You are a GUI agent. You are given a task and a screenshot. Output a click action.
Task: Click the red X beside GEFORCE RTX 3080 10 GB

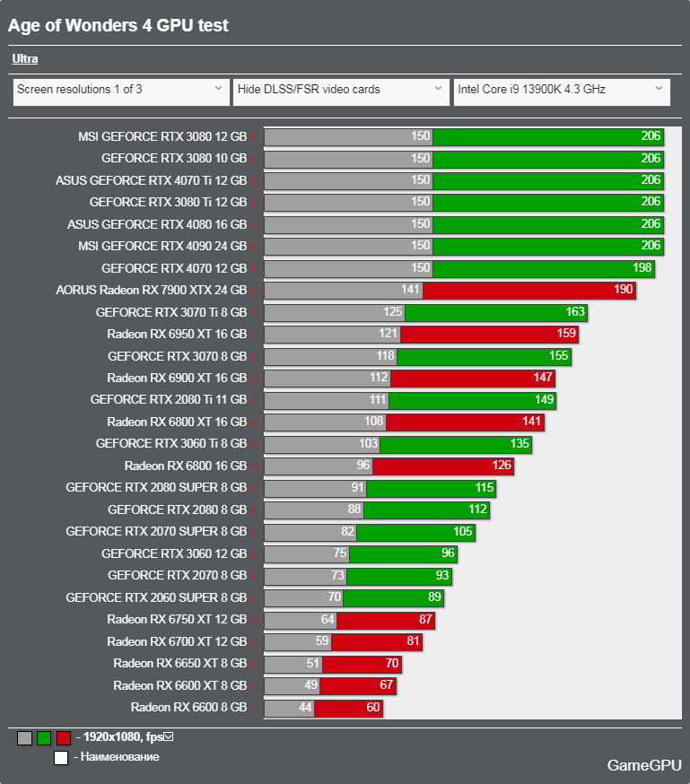point(254,160)
